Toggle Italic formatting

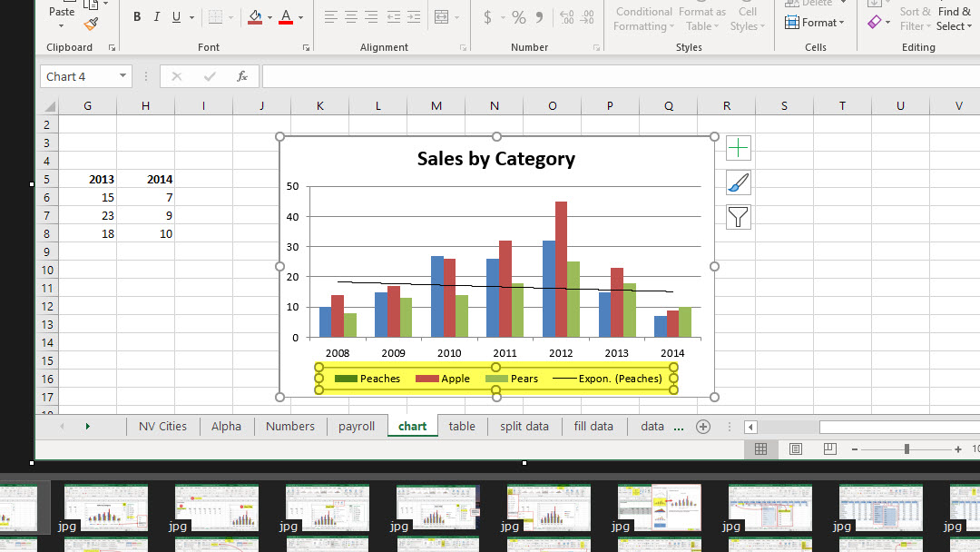[157, 17]
